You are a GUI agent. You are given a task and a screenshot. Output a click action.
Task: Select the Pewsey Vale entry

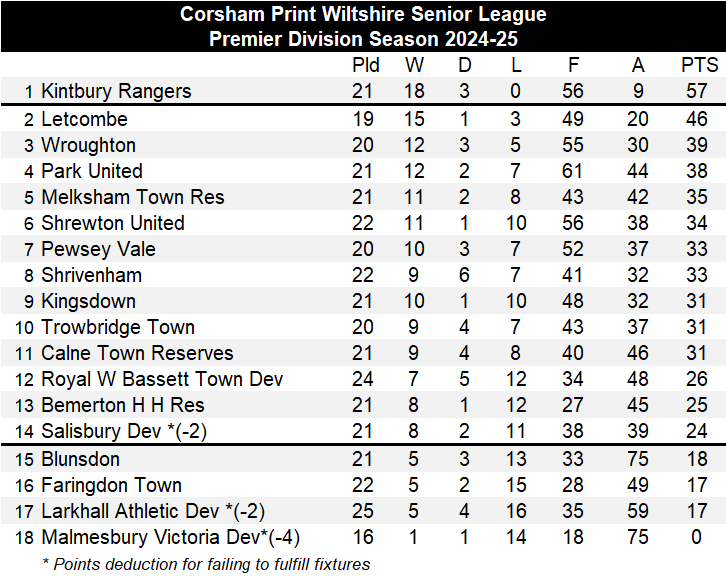coord(99,249)
